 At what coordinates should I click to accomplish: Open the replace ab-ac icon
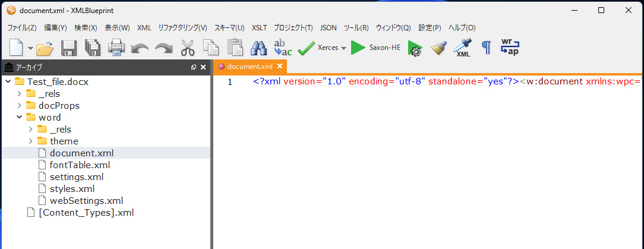283,48
